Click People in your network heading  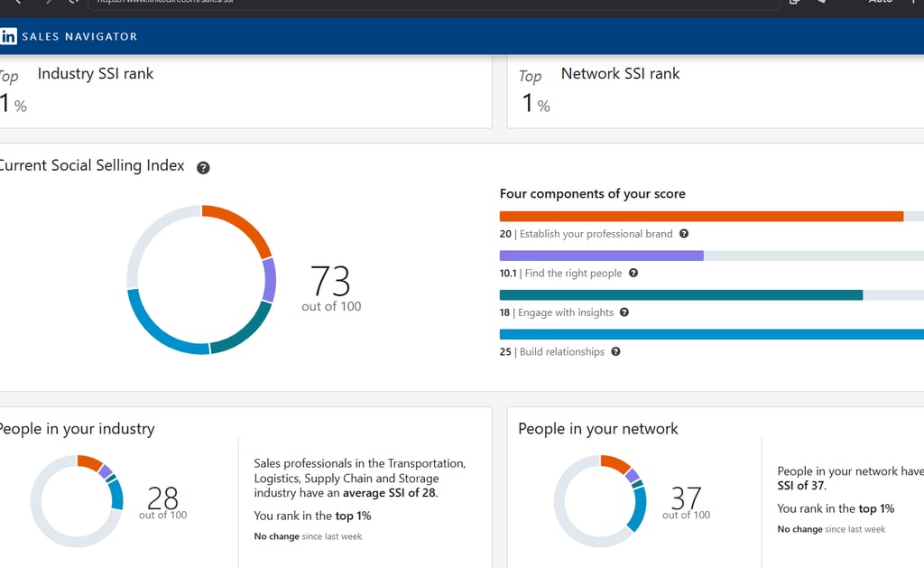(598, 429)
